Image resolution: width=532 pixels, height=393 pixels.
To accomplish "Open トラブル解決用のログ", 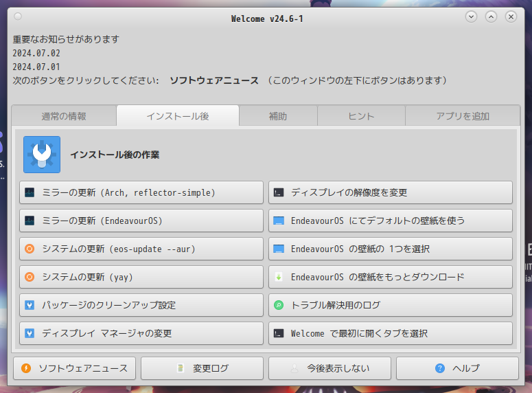I will (x=391, y=305).
